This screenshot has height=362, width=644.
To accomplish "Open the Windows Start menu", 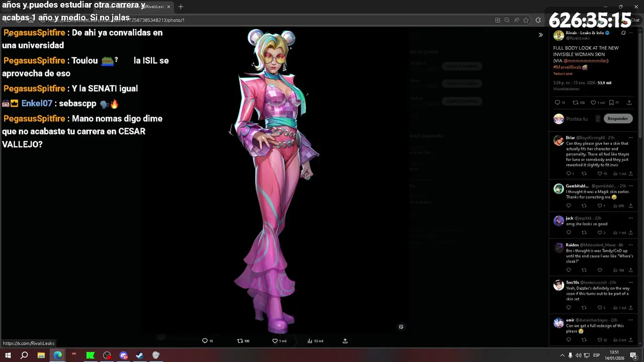I will tap(8, 355).
